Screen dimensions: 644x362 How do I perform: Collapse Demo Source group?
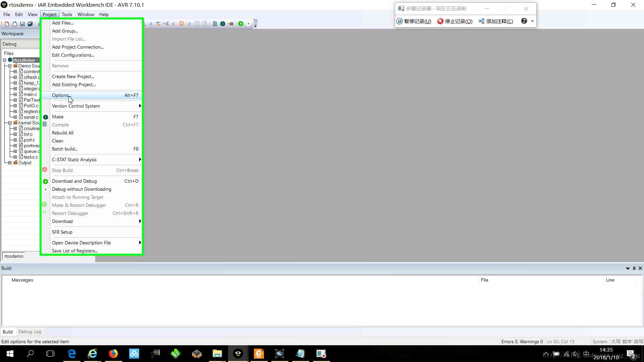[10, 66]
